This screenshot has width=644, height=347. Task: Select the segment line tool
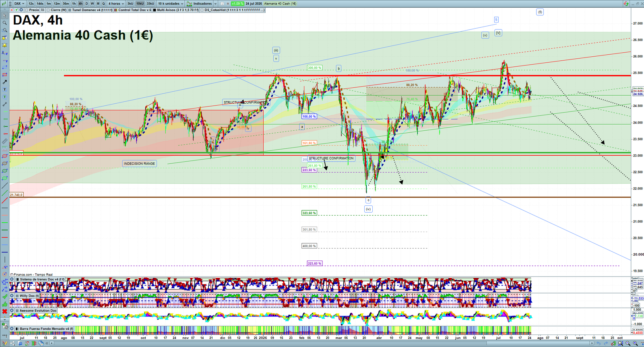coord(5,104)
